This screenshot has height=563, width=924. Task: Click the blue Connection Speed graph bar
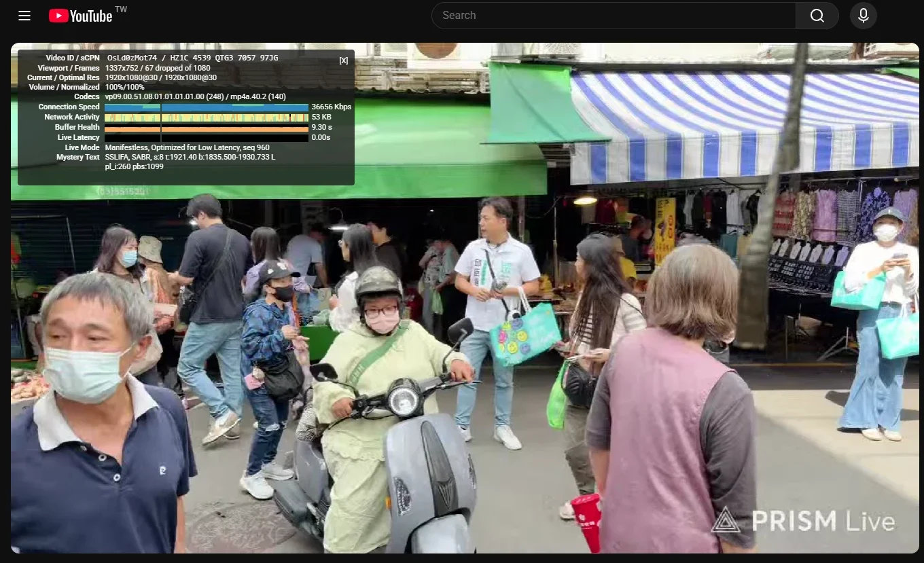(x=207, y=107)
